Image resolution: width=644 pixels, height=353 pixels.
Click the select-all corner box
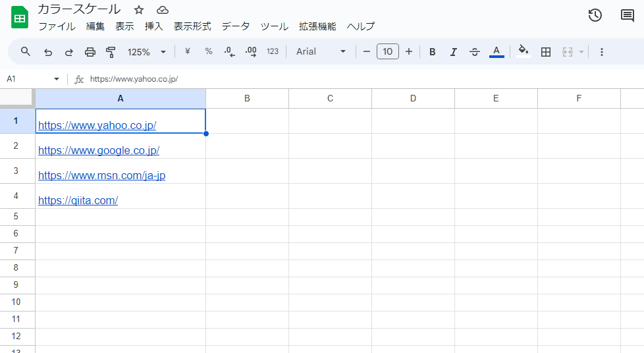click(16, 98)
